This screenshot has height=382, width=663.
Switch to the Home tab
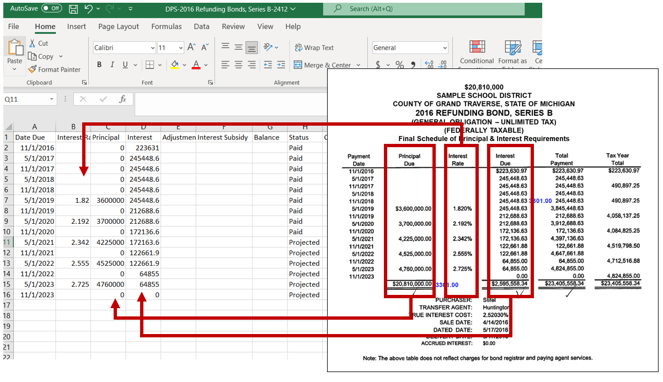click(x=45, y=26)
